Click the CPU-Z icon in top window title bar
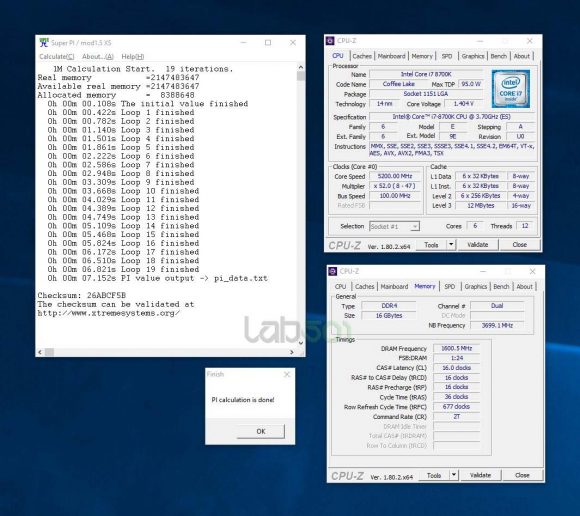Image resolution: width=580 pixels, height=516 pixels. (x=330, y=41)
